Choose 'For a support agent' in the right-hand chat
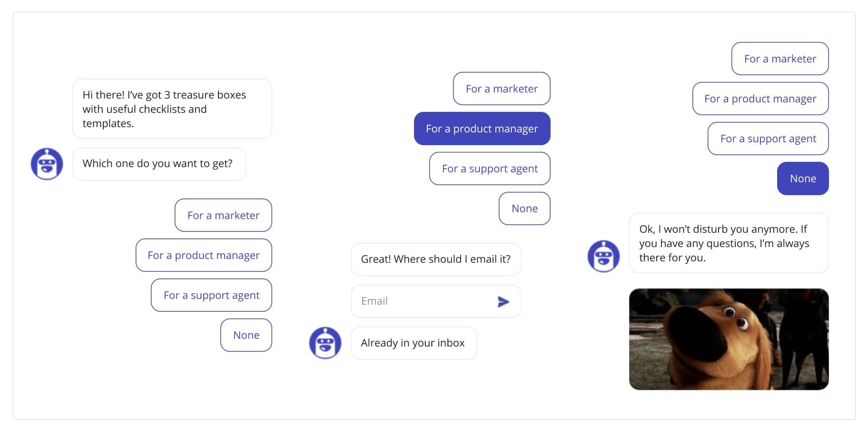The image size is (868, 436). (x=768, y=139)
